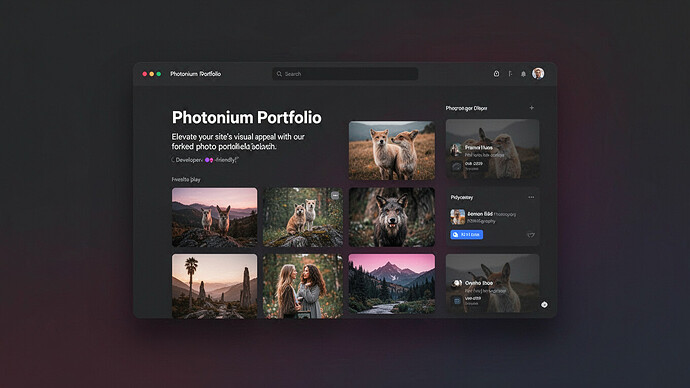Screen dimensions: 690x388
Task: Click the profile photo in middle sidebar card
Action: pyautogui.click(x=458, y=217)
